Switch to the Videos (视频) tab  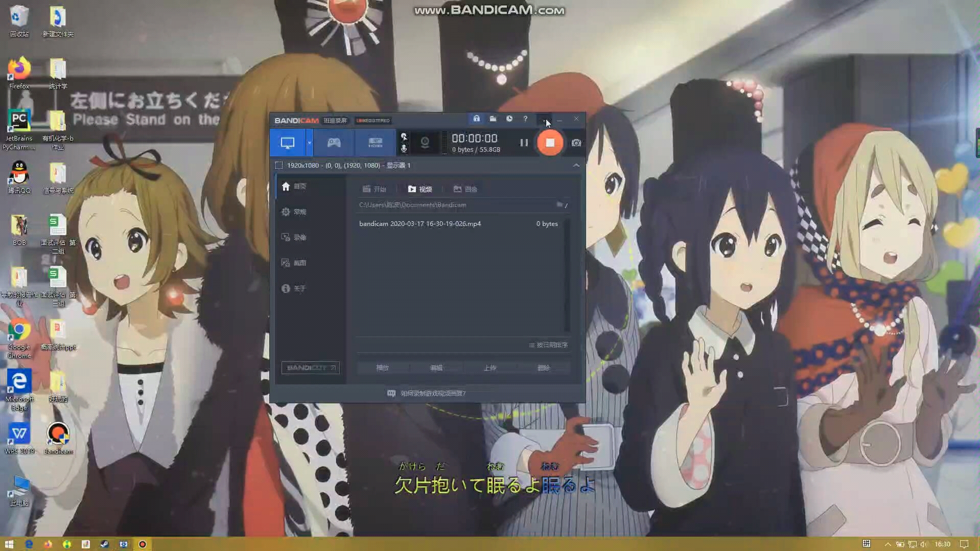420,189
